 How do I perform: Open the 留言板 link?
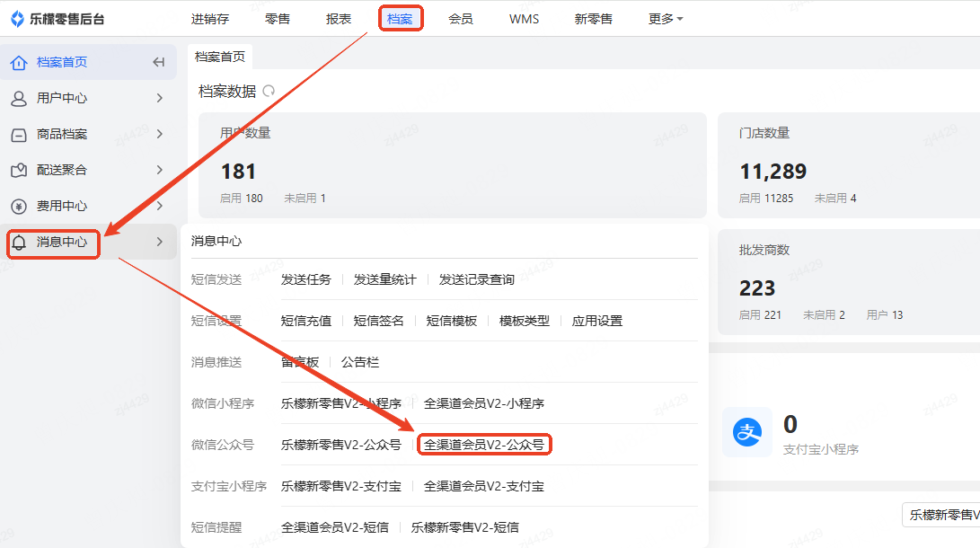click(x=300, y=362)
